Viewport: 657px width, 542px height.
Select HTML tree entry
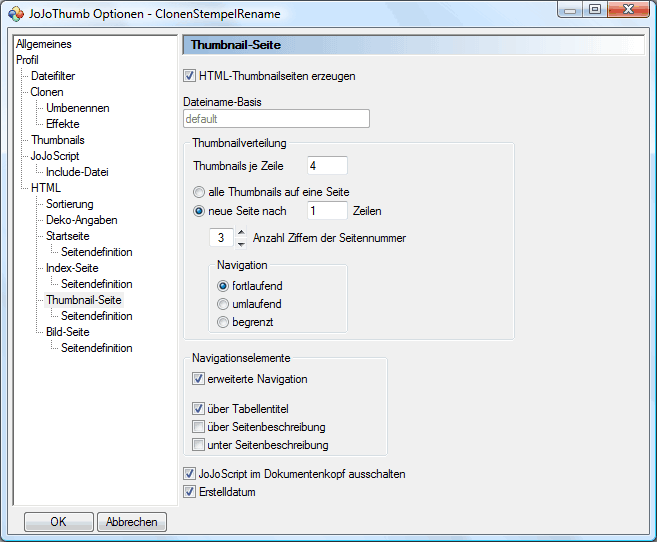click(46, 188)
